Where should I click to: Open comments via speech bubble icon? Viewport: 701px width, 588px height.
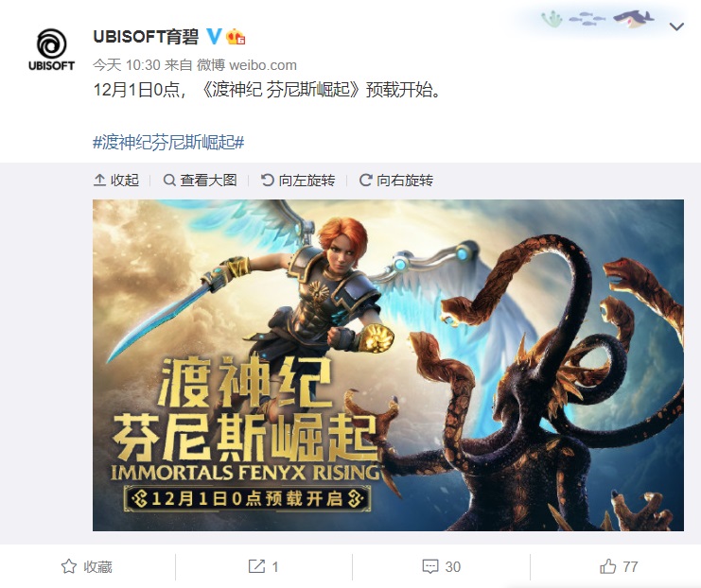pos(430,566)
